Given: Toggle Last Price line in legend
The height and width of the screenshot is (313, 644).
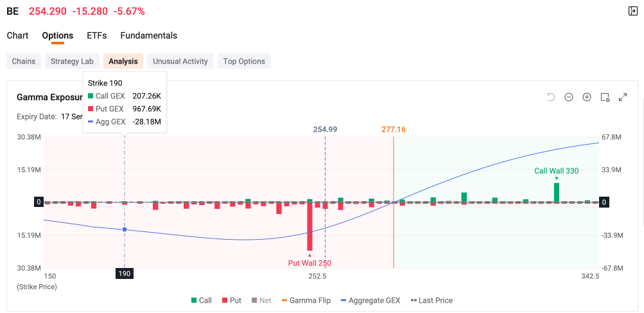Looking at the screenshot, I should point(431,300).
